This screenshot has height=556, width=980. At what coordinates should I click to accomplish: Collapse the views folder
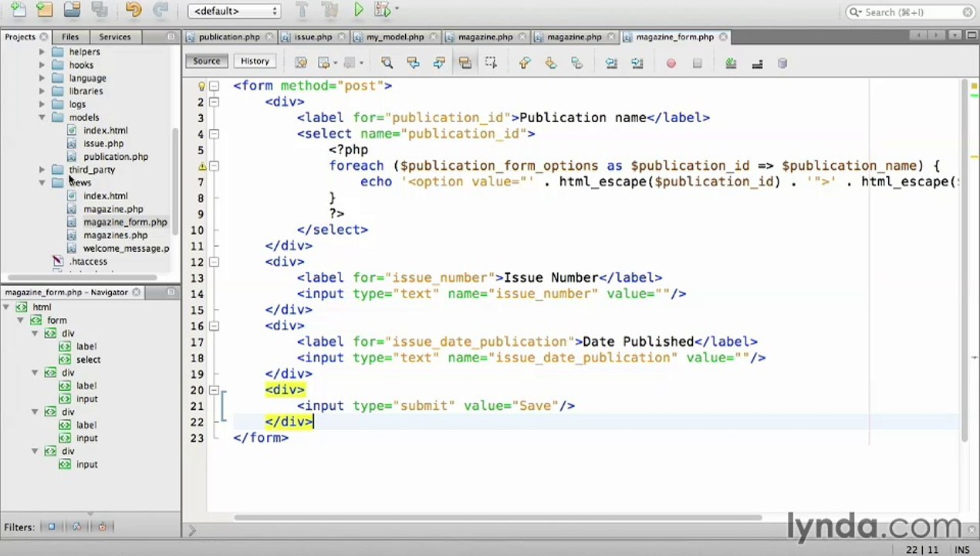42,183
